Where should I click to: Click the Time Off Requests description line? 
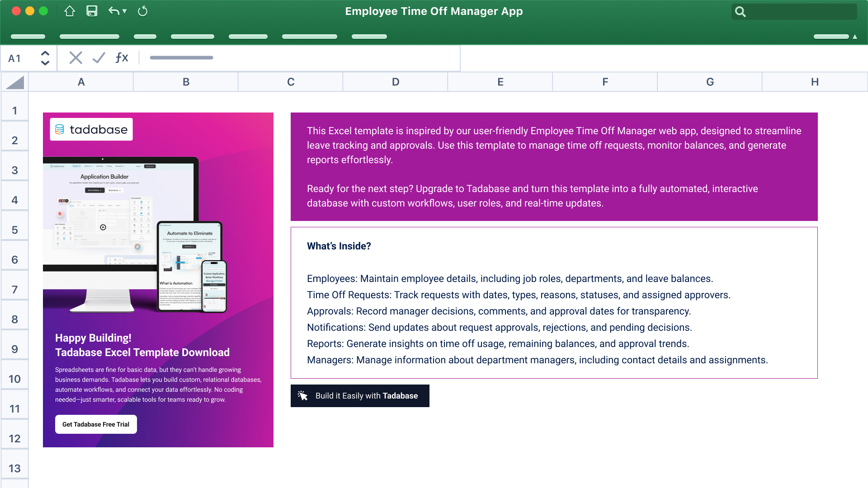(519, 295)
